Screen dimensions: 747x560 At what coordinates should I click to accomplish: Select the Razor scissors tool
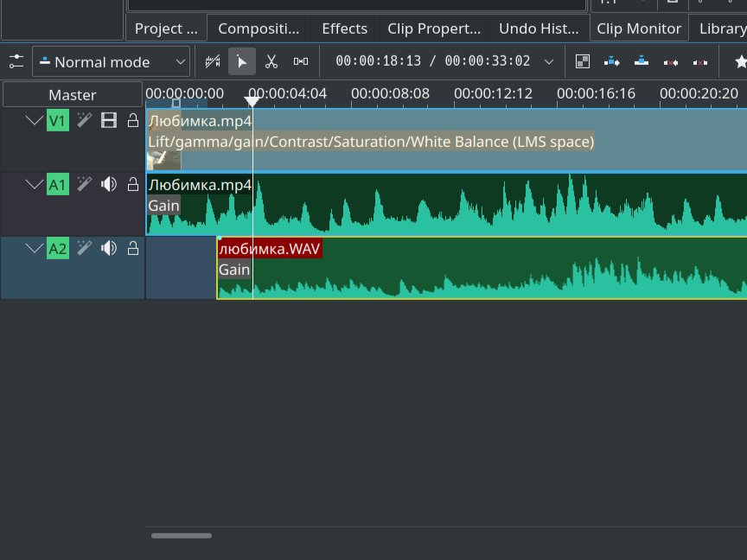[271, 61]
